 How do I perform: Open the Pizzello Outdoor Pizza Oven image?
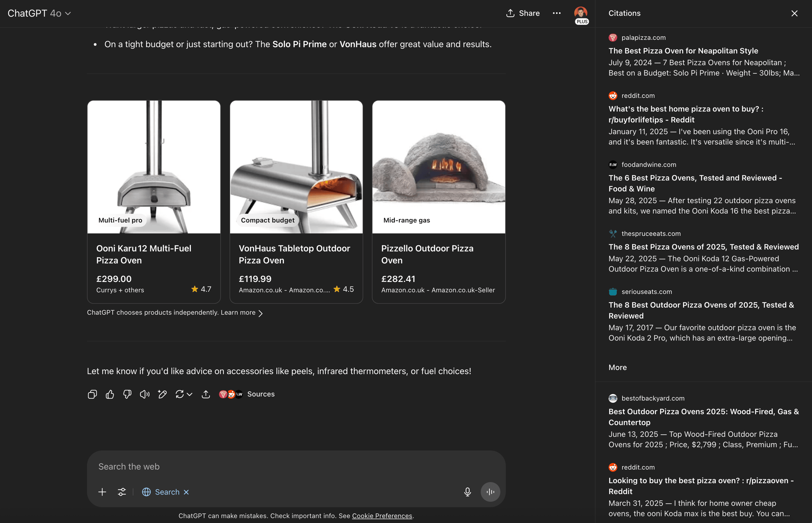pyautogui.click(x=439, y=167)
